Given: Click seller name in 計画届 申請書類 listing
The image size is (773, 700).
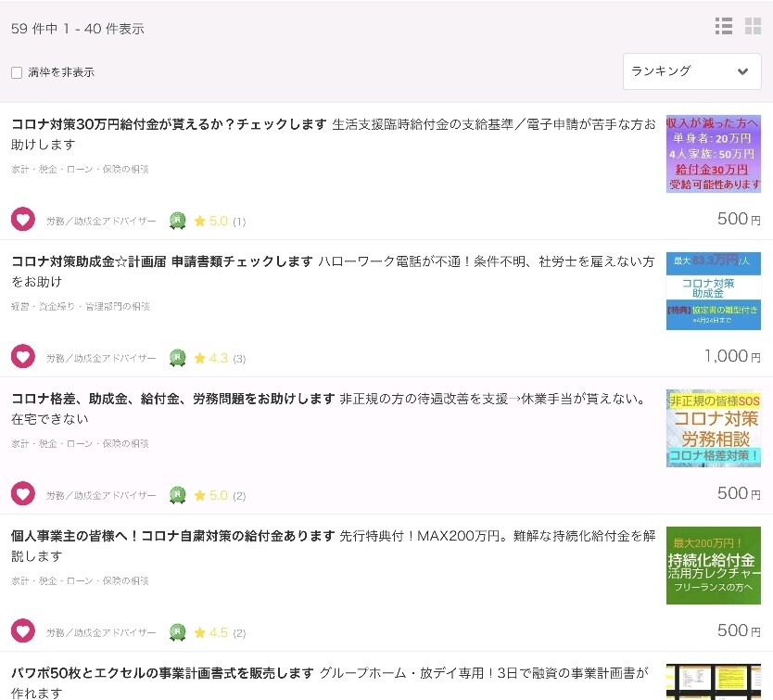Looking at the screenshot, I should (101, 358).
